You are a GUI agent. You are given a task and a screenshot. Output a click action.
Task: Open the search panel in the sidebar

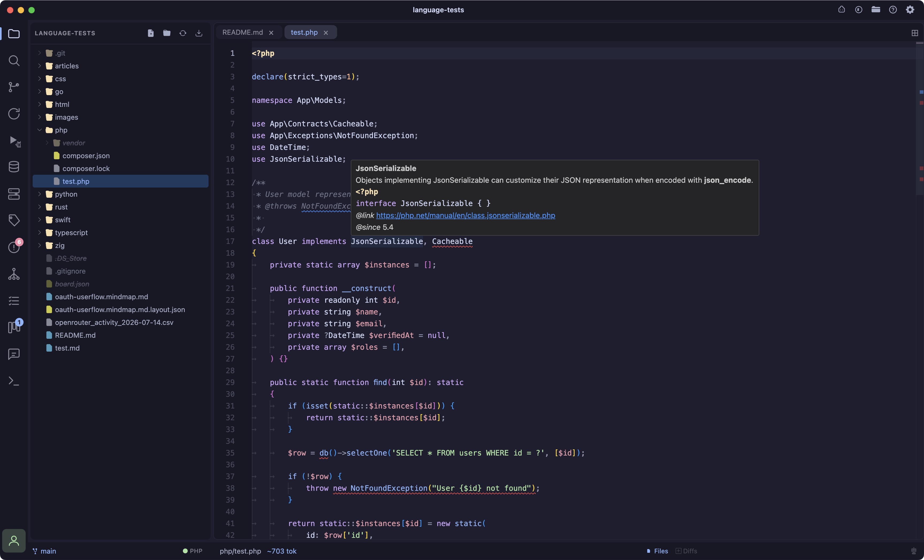(14, 60)
